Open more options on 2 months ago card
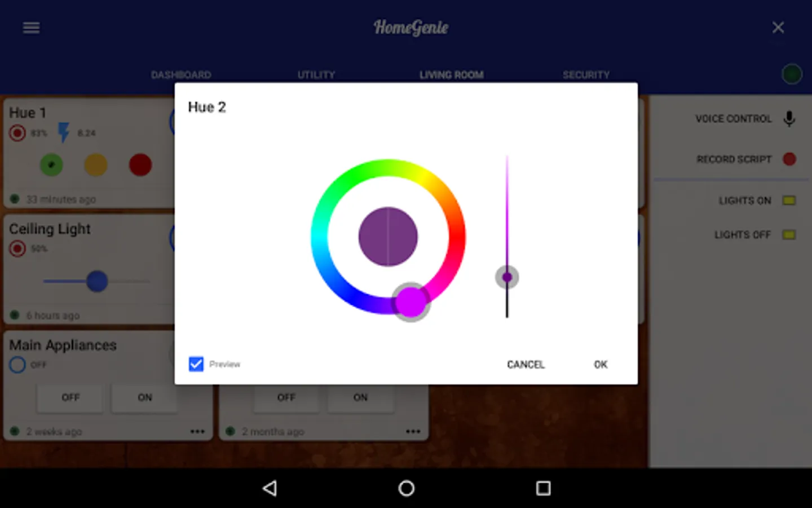 (x=413, y=432)
